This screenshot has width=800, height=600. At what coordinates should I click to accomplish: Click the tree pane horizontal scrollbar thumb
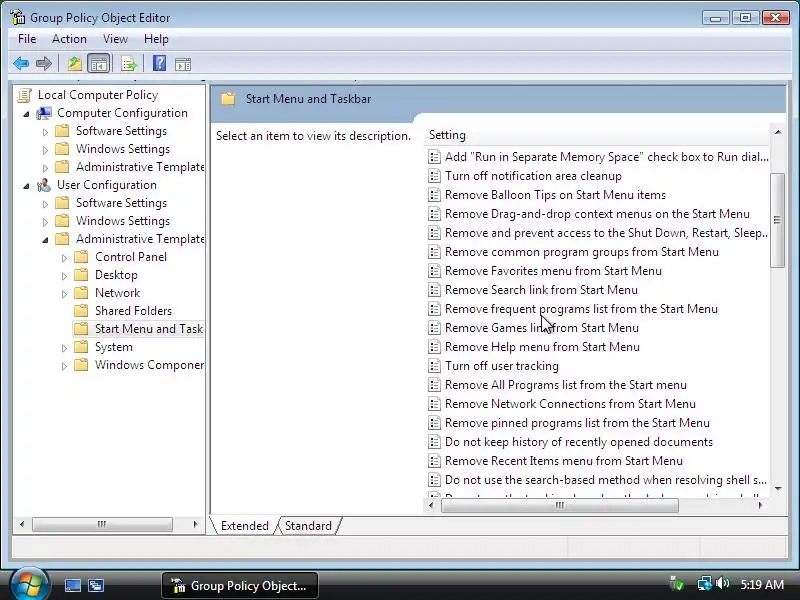102,524
